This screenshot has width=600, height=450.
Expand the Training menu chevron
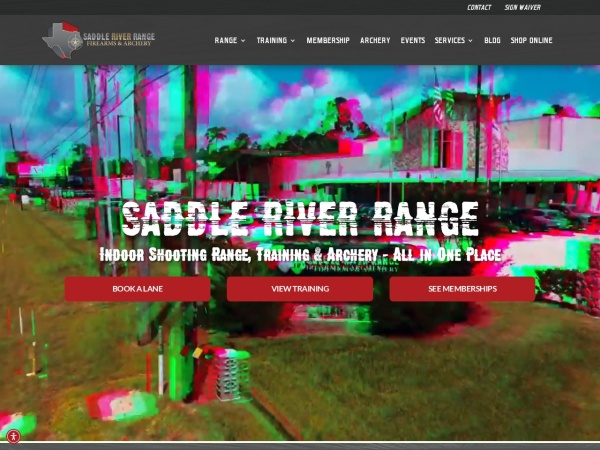pos(293,41)
